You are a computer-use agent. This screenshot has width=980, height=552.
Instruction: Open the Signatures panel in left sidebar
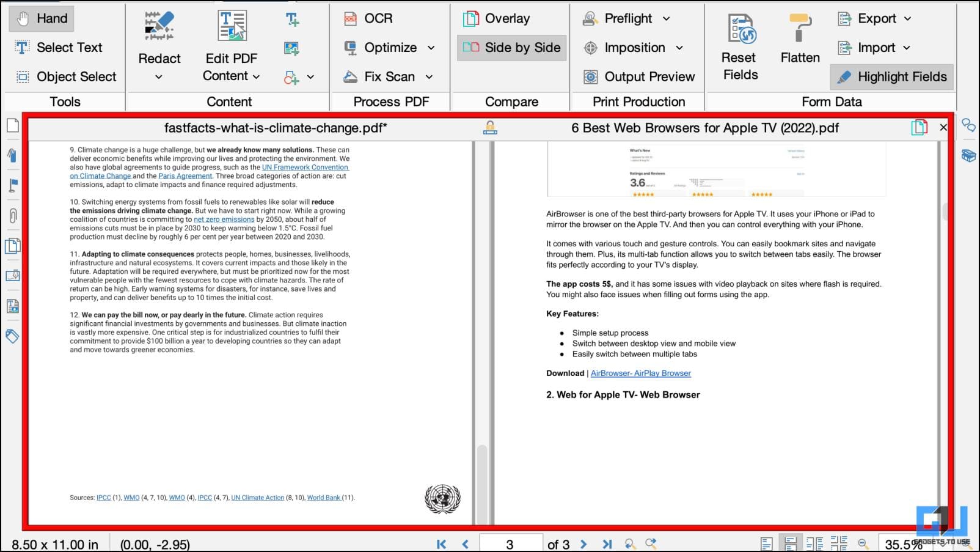[12, 276]
